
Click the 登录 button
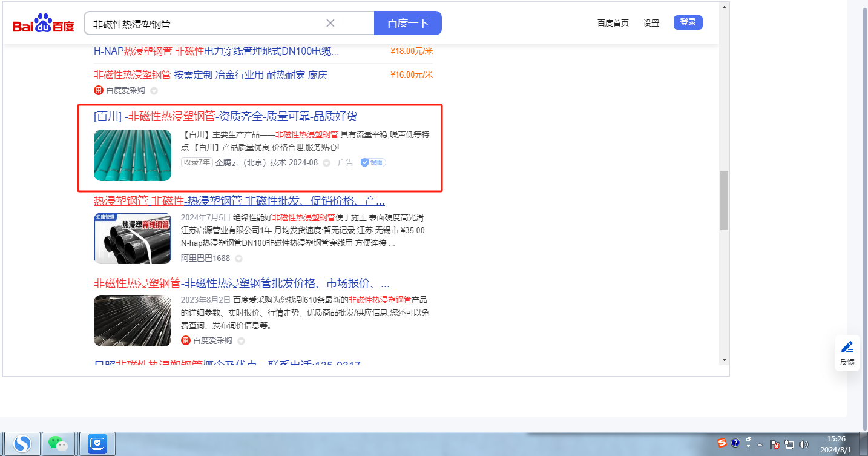(x=688, y=22)
